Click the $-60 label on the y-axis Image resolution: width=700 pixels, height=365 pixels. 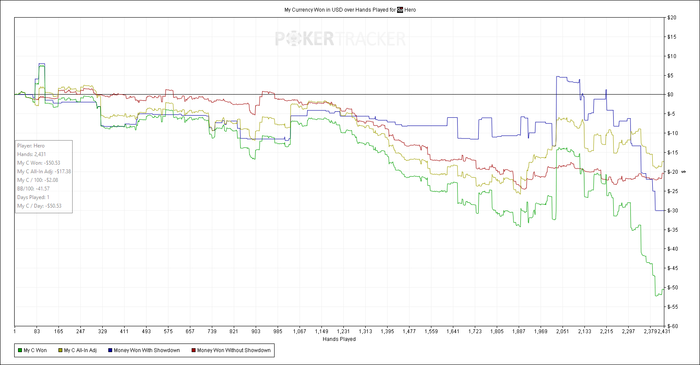pyautogui.click(x=672, y=326)
